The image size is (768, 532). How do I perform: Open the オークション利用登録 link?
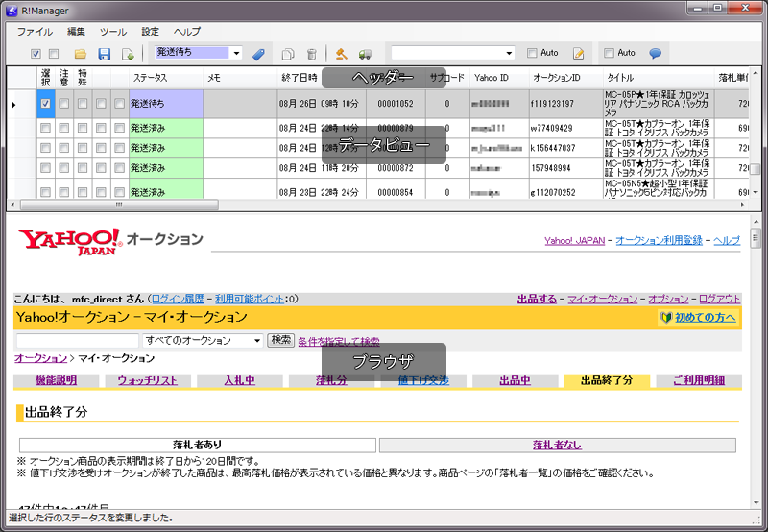point(659,240)
